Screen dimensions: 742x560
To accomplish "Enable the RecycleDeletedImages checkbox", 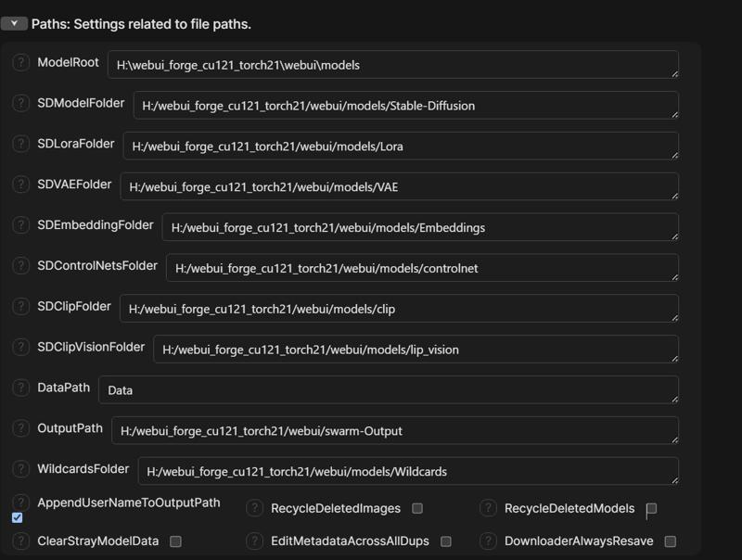I will 417,508.
